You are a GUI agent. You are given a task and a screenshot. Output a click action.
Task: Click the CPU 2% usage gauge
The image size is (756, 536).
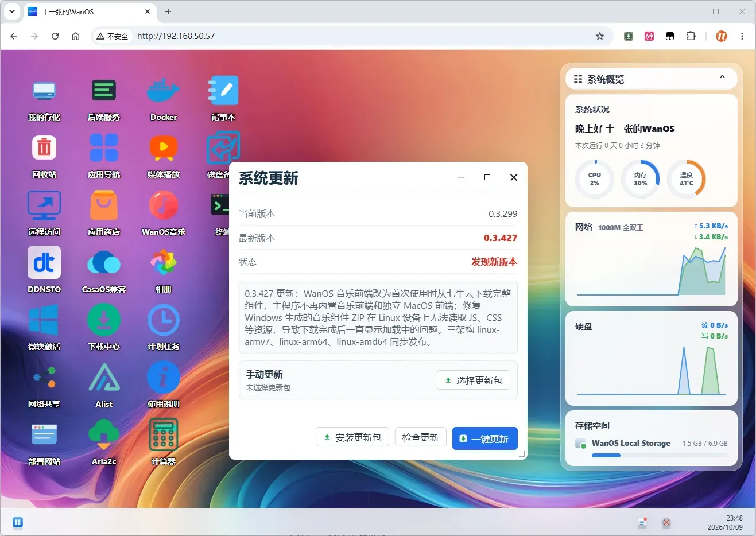coord(595,179)
